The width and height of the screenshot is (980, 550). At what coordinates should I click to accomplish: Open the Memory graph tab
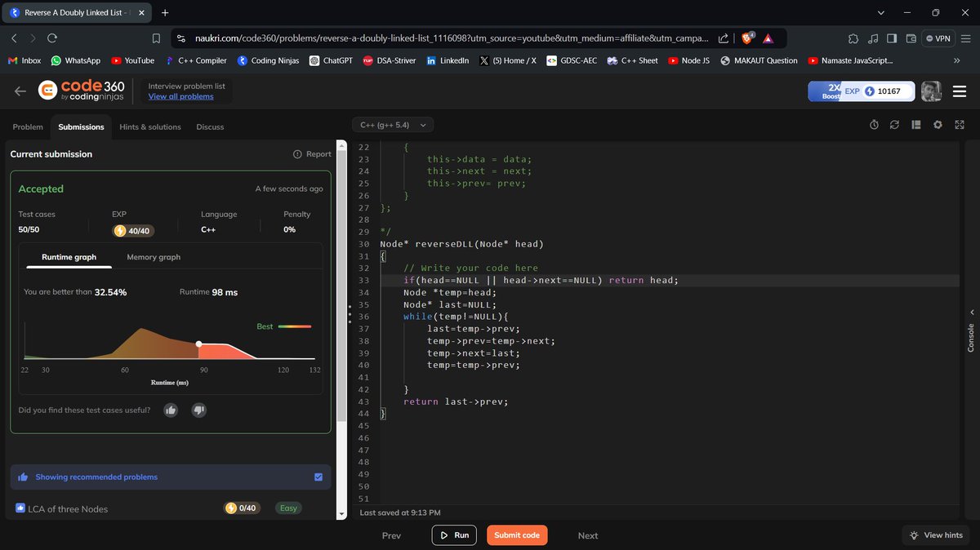[153, 256]
